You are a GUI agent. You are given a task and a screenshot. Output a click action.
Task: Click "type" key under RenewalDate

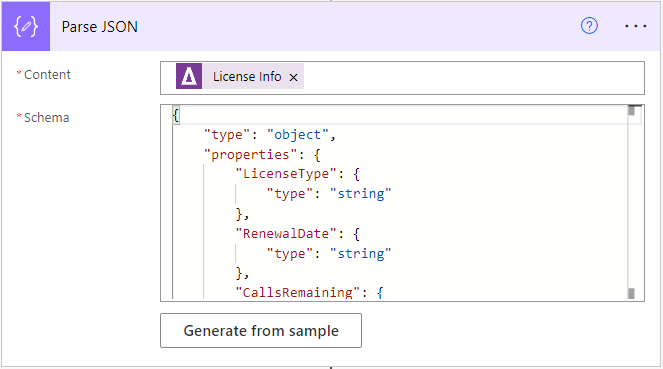point(290,254)
